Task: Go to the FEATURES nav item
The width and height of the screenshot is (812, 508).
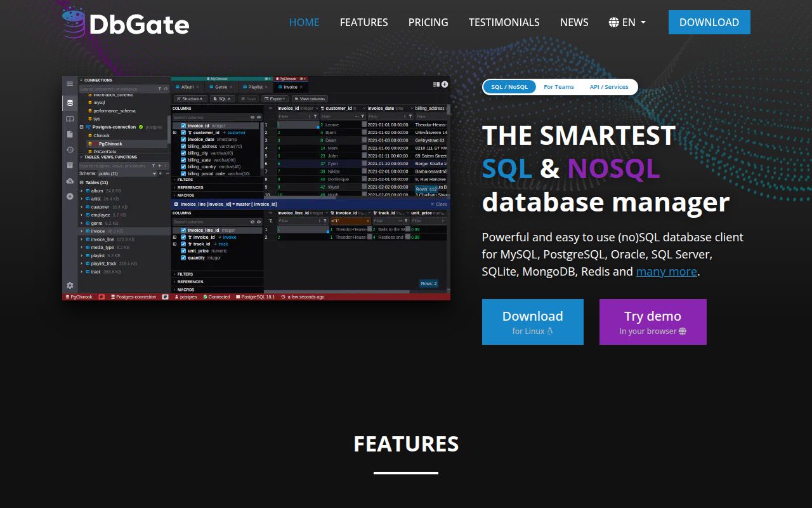Action: click(x=363, y=22)
